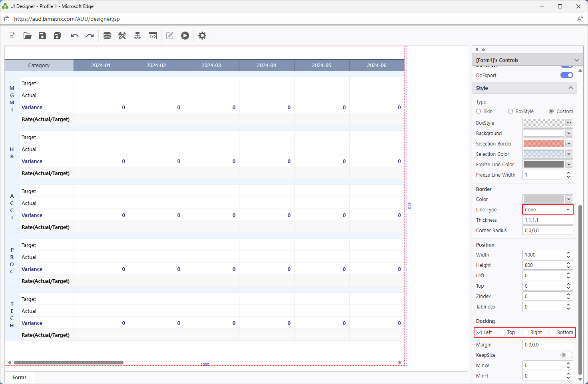Screen dimensions: 588x384
Task: Click the Freeze Line Width up stepper
Action: pos(568,172)
